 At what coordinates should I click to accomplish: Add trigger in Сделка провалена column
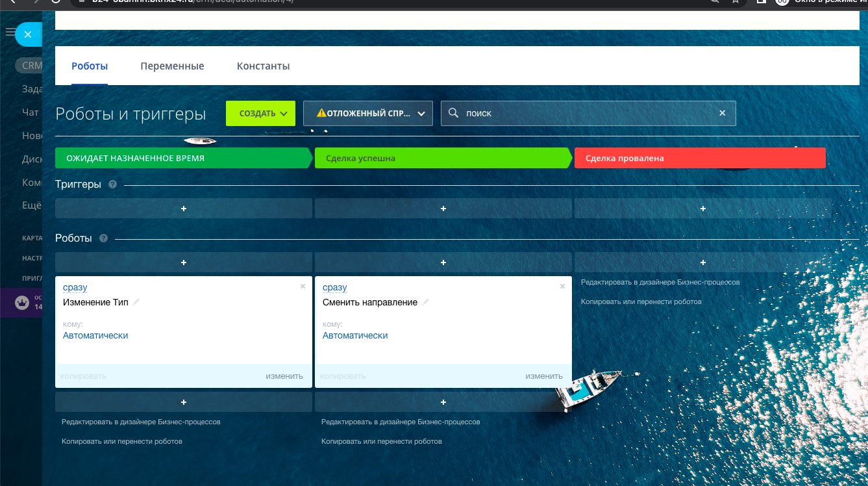click(703, 209)
